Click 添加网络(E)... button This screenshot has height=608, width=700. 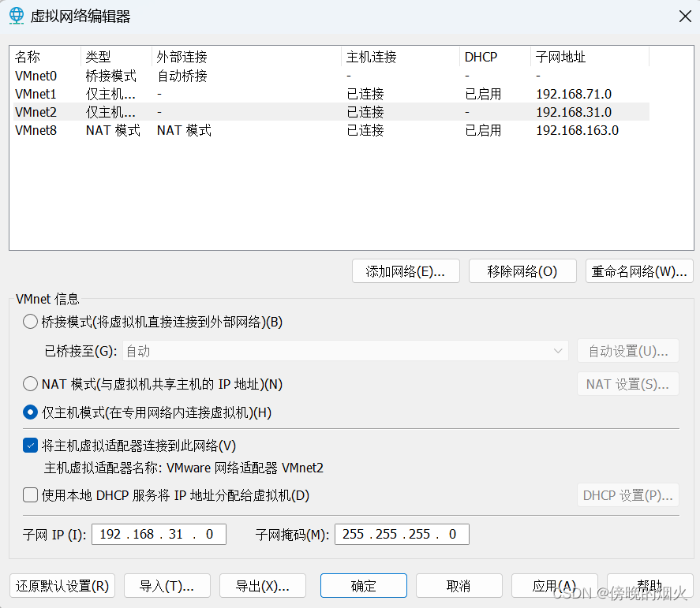[406, 271]
